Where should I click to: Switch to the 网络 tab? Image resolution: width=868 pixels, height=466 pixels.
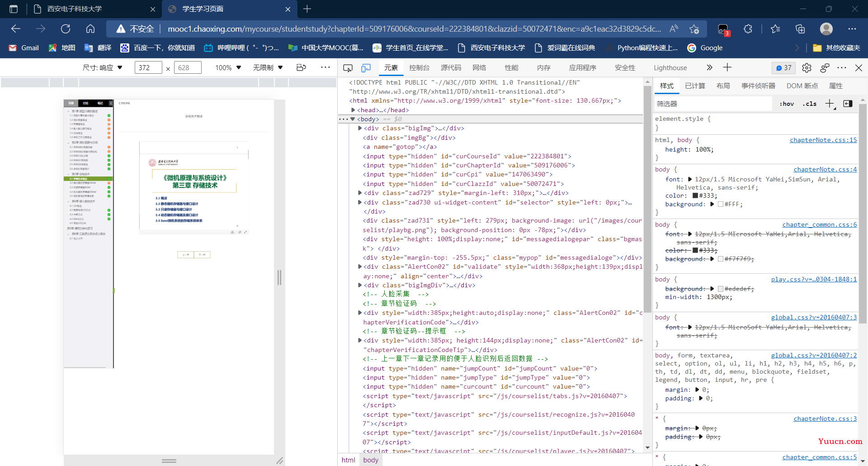click(x=479, y=68)
